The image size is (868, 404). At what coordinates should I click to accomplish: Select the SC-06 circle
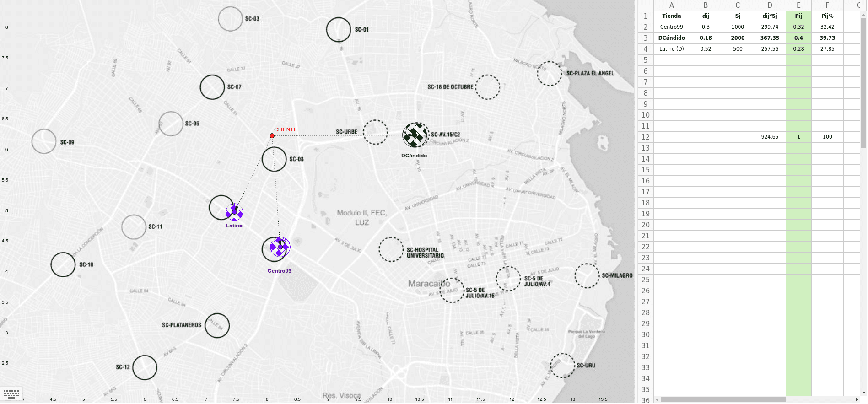pyautogui.click(x=171, y=124)
